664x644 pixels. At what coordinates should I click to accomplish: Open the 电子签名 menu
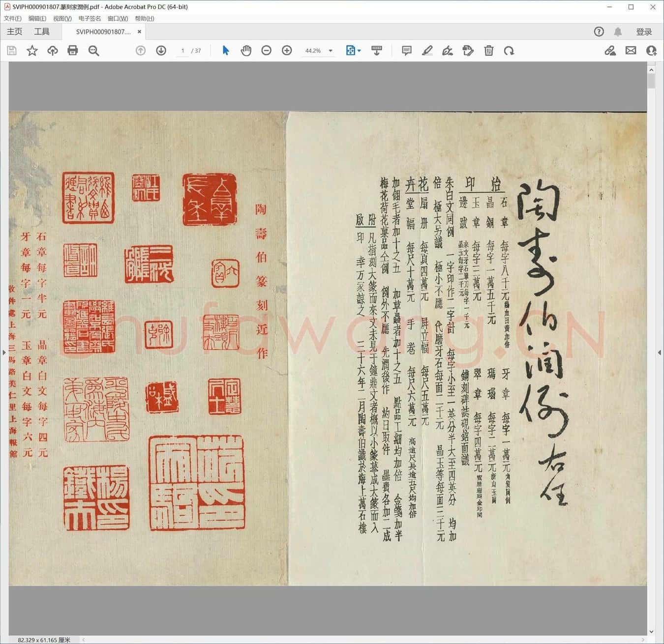point(90,19)
